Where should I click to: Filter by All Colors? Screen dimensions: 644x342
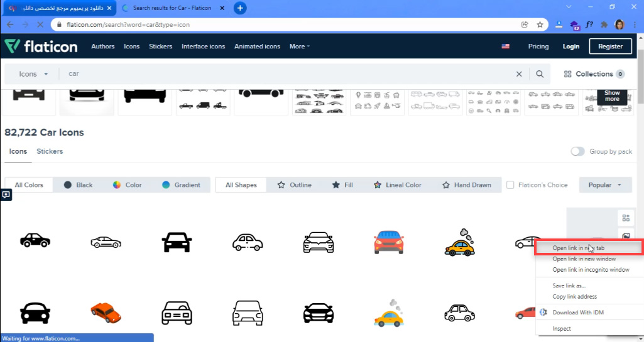coord(29,185)
